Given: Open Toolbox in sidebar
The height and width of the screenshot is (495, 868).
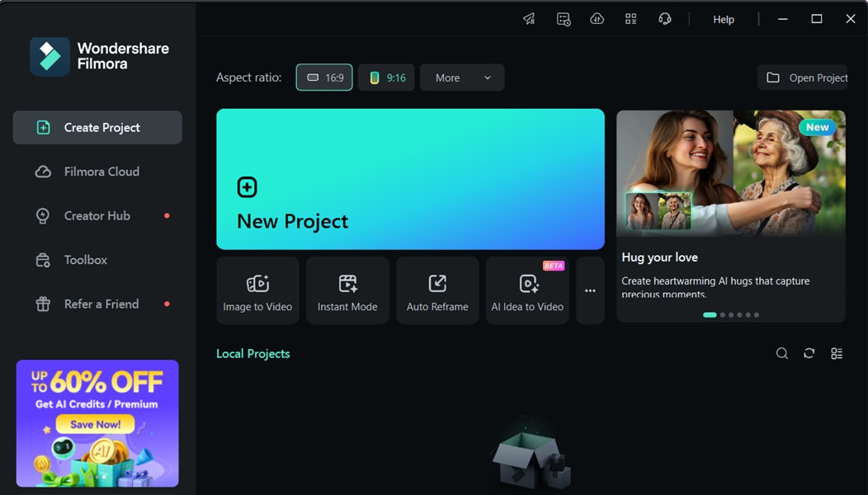Looking at the screenshot, I should pyautogui.click(x=97, y=260).
